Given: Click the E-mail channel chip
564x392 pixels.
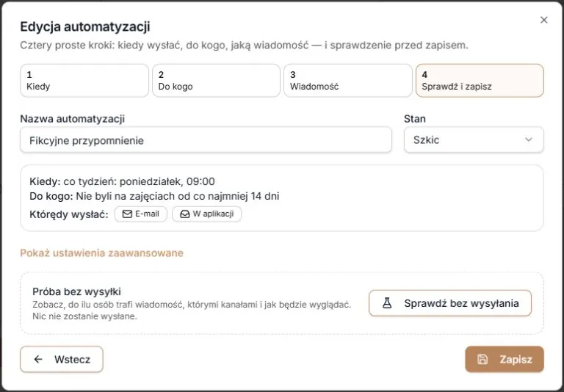Looking at the screenshot, I should pos(141,214).
